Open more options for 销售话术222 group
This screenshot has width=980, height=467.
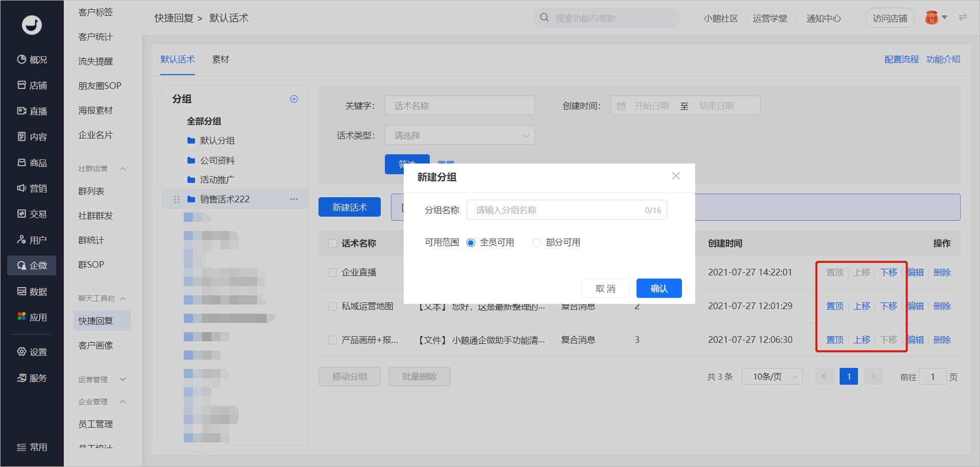[x=294, y=199]
